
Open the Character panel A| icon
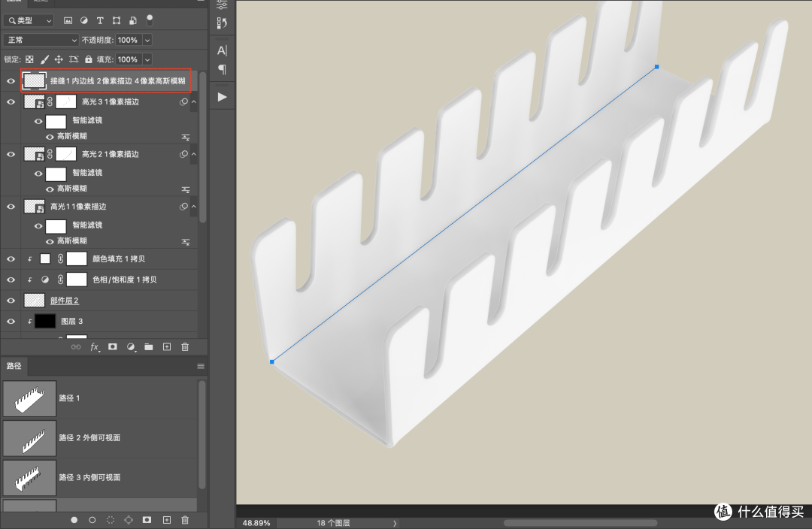click(x=222, y=50)
